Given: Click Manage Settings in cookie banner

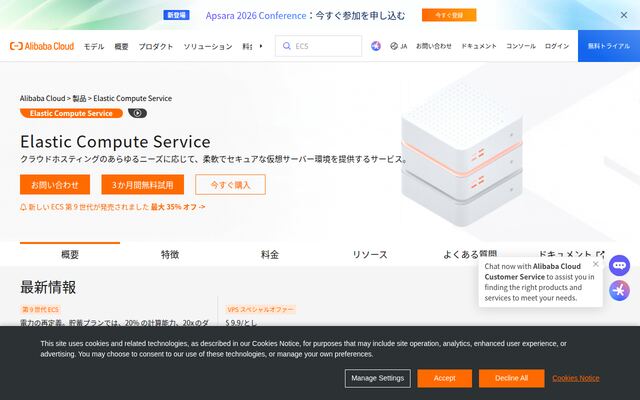Looking at the screenshot, I should 378,378.
